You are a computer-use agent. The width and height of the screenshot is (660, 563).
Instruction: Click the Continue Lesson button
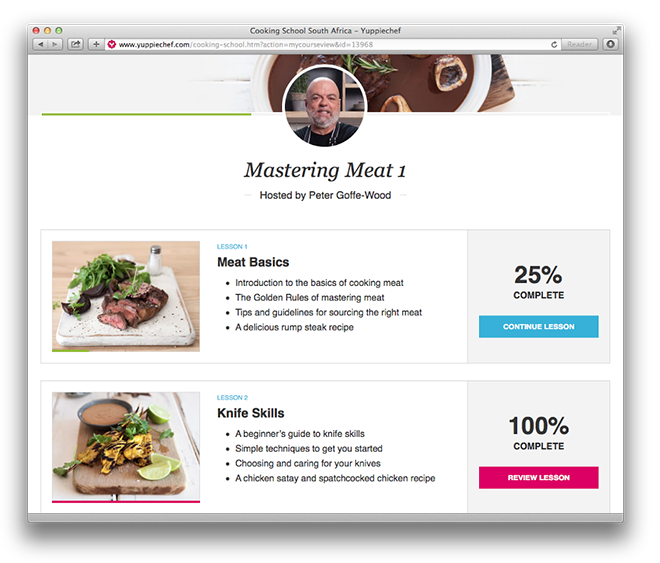(538, 327)
